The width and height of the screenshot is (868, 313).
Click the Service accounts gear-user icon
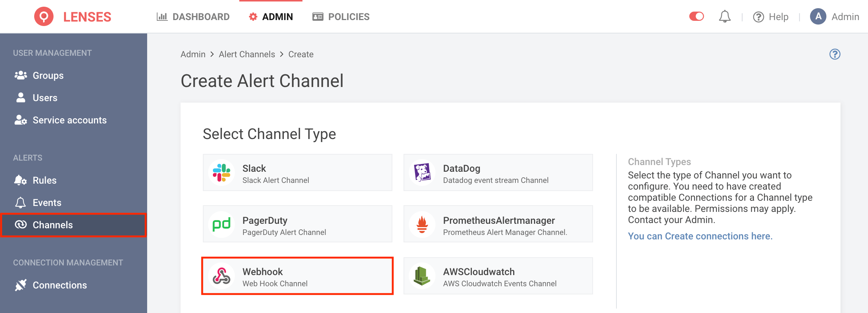coord(21,120)
